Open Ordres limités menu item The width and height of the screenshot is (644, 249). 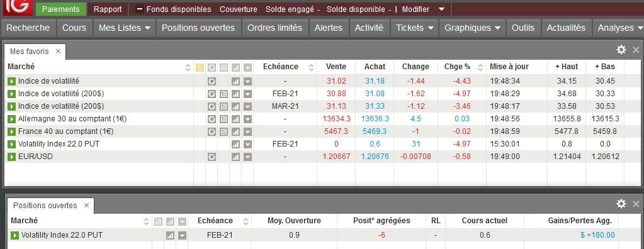274,28
